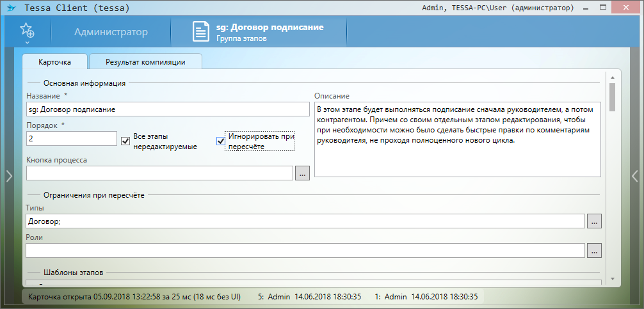Open the Карточка tab

point(54,62)
